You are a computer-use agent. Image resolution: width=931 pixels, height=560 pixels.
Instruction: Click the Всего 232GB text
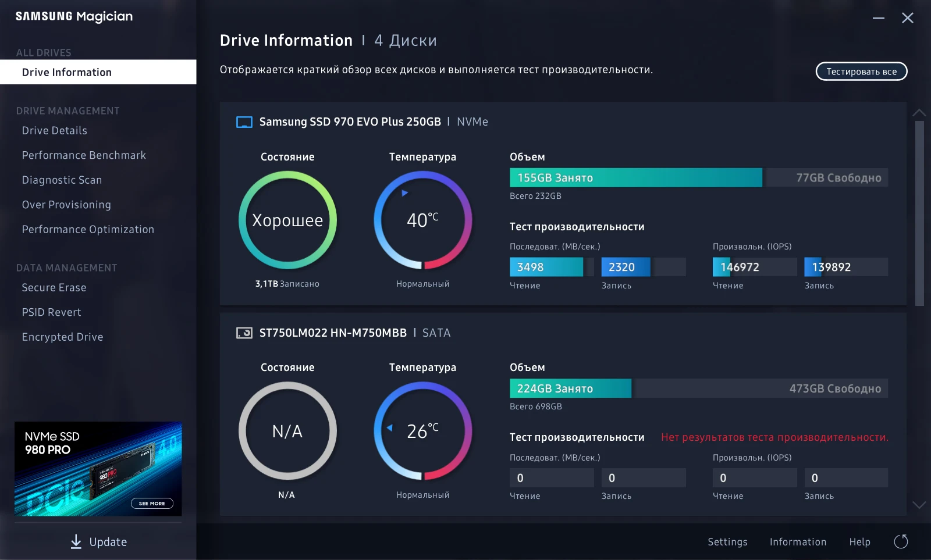(535, 196)
